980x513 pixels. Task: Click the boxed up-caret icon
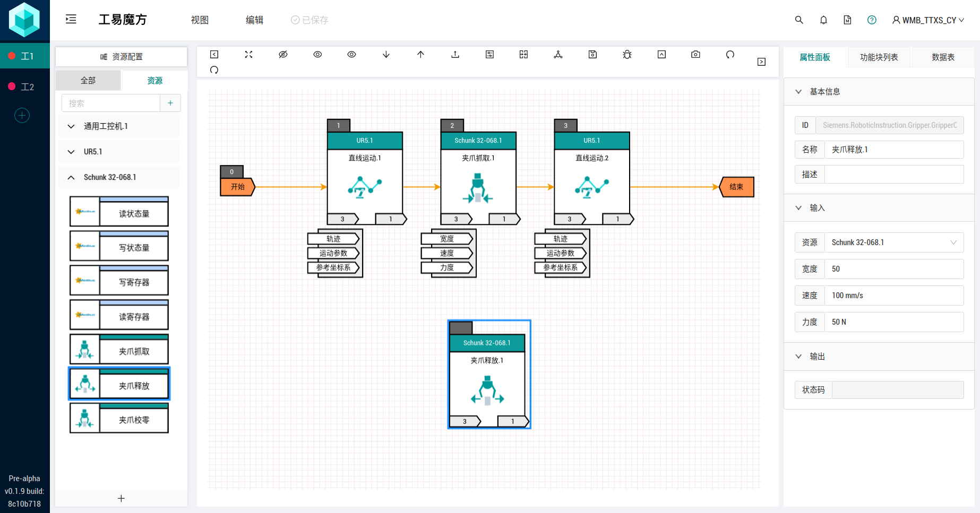click(x=661, y=54)
